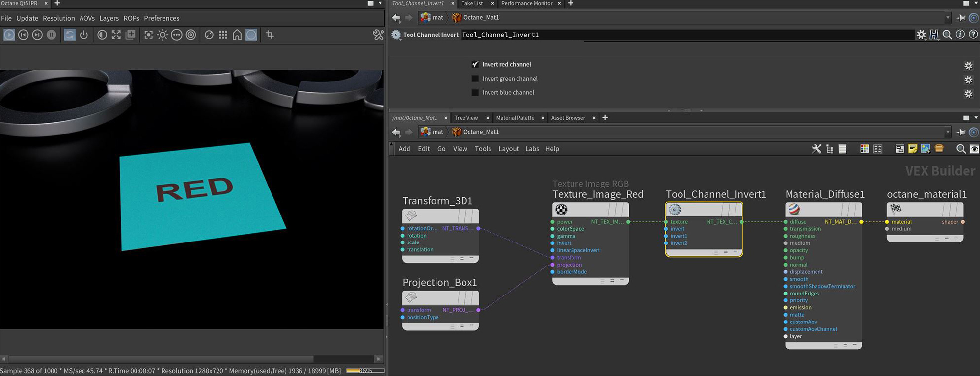The width and height of the screenshot is (980, 376).
Task: Add a sticky note in network editor
Action: pyautogui.click(x=912, y=149)
